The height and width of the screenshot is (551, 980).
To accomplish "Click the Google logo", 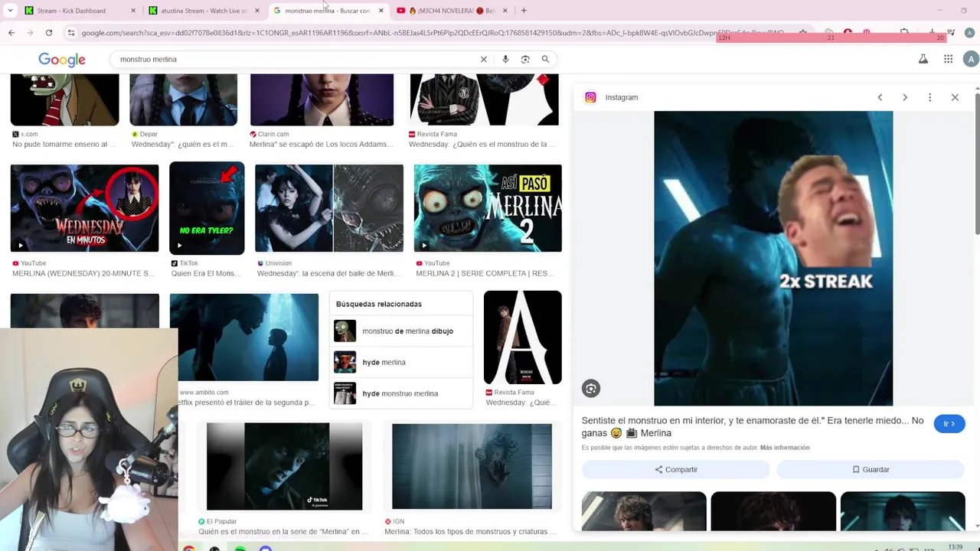I will click(x=62, y=60).
